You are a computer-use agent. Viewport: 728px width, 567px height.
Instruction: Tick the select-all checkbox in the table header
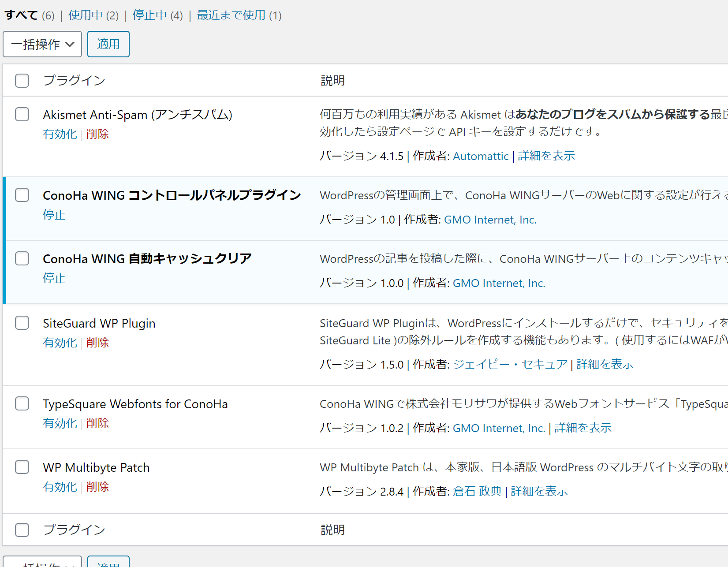[22, 81]
